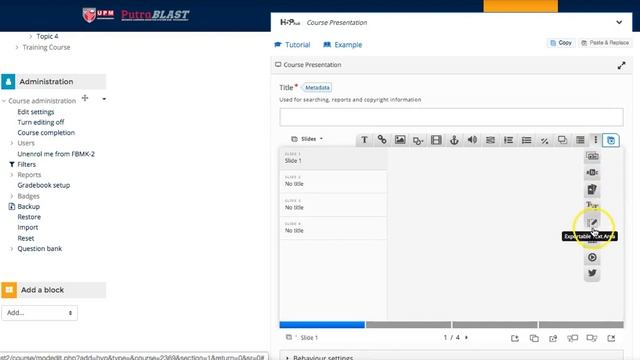Add a Go to slide anchor element
Viewport: 640px width, 360px height.
454,140
